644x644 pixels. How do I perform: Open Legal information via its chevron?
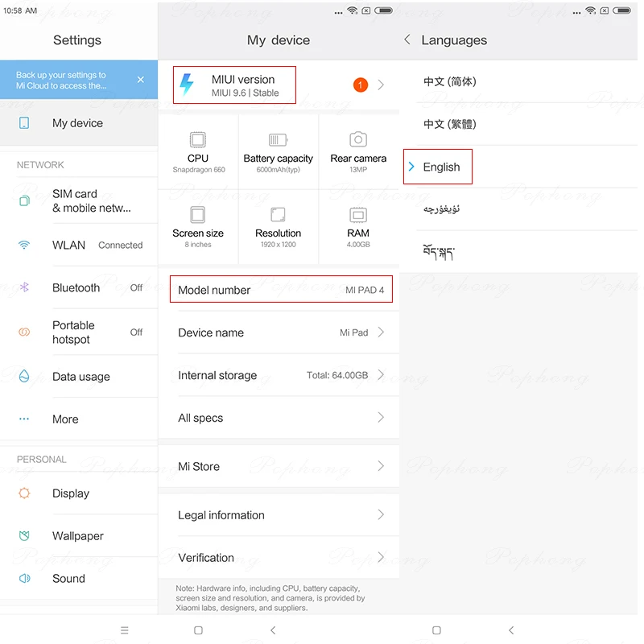[381, 514]
